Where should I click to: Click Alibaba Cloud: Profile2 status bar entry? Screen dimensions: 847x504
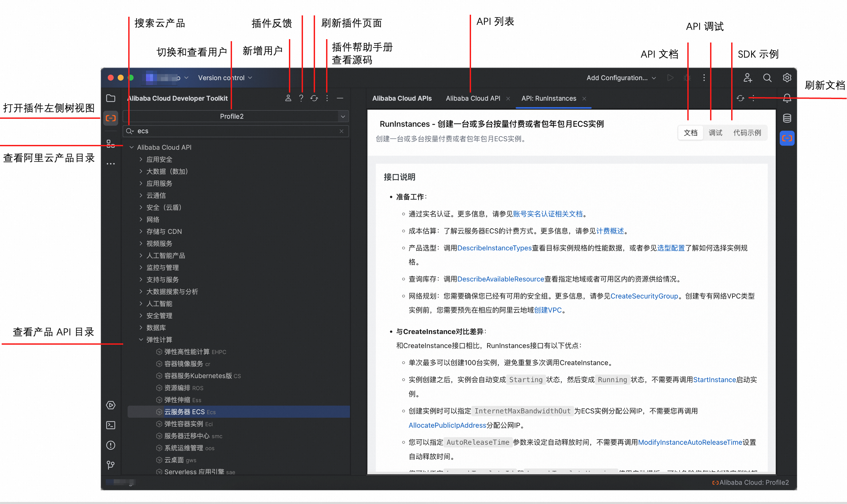[750, 483]
